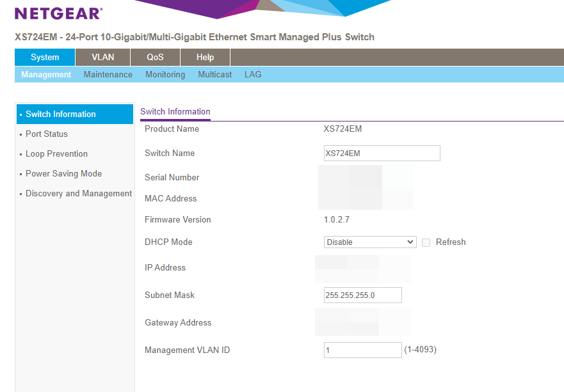Toggle the Refresh checkbox

click(x=426, y=242)
